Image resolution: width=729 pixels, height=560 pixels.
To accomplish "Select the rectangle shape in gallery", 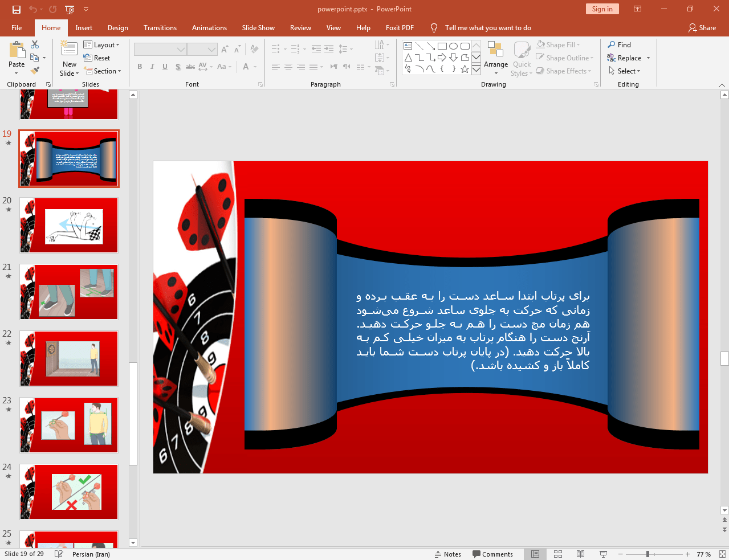I will pos(442,46).
